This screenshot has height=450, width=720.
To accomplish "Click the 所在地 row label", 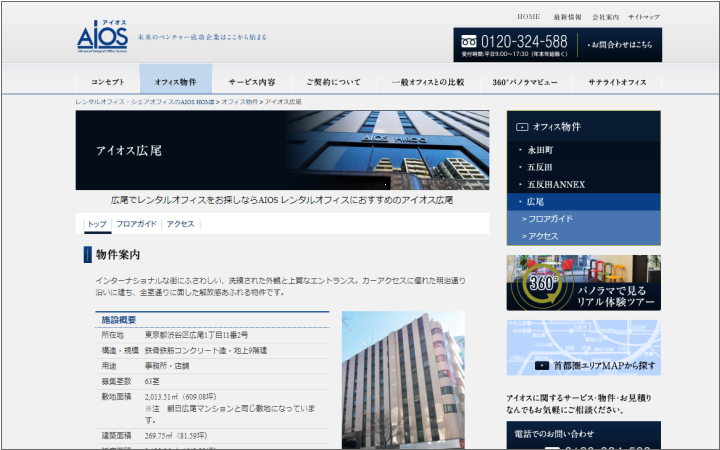I will coord(112,335).
